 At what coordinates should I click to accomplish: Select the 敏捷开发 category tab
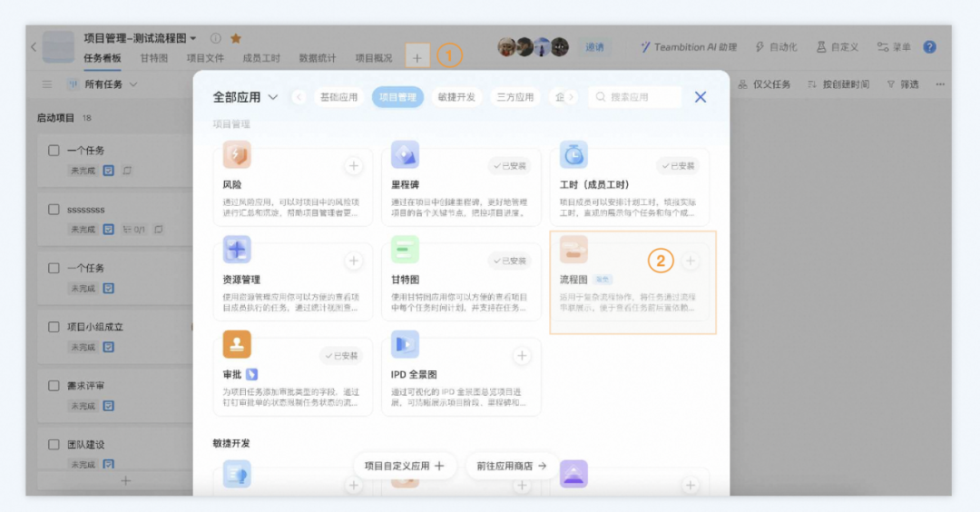click(456, 97)
